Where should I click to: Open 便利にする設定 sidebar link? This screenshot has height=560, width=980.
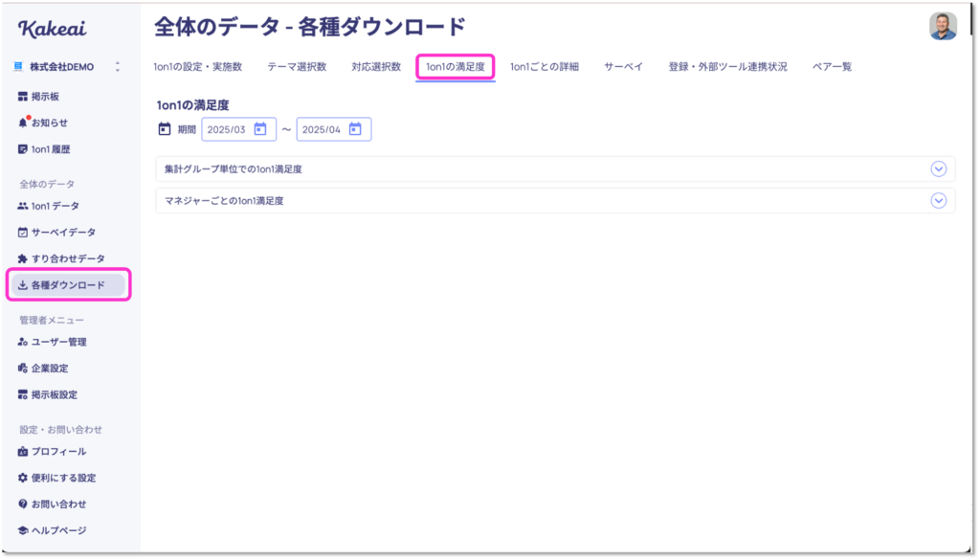click(x=64, y=478)
